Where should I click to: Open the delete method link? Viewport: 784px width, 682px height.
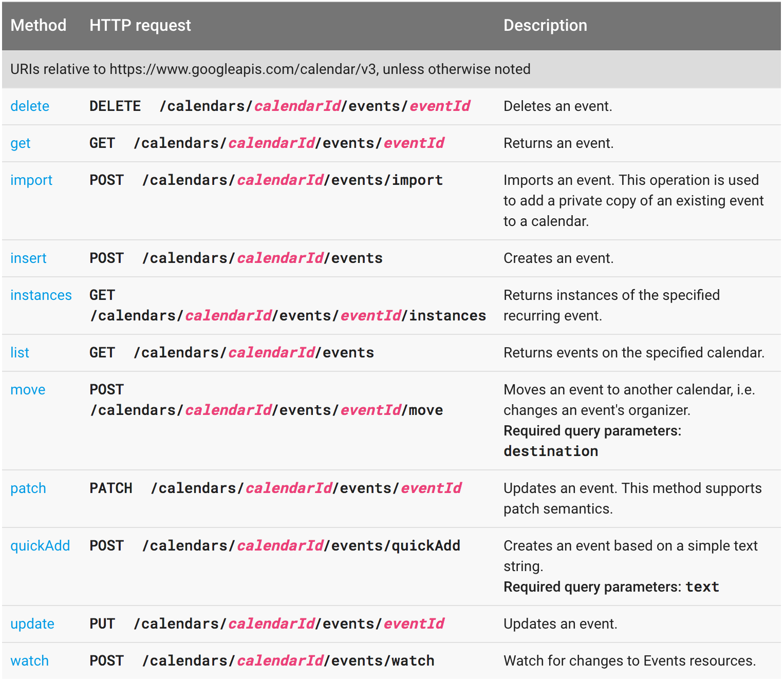click(30, 106)
